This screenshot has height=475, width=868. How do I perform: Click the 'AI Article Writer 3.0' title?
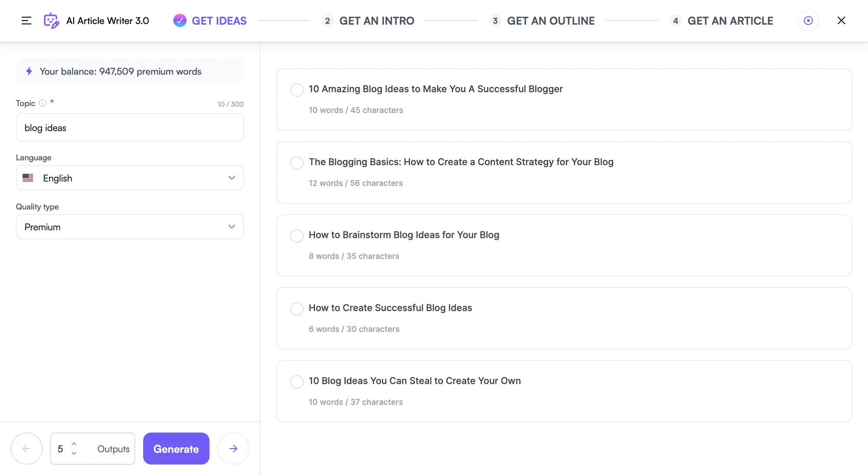[108, 20]
